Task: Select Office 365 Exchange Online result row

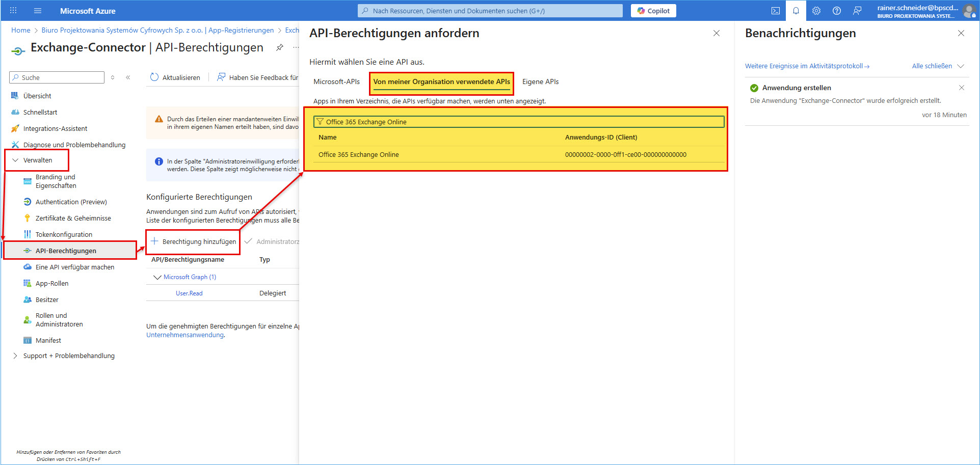Action: (519, 154)
